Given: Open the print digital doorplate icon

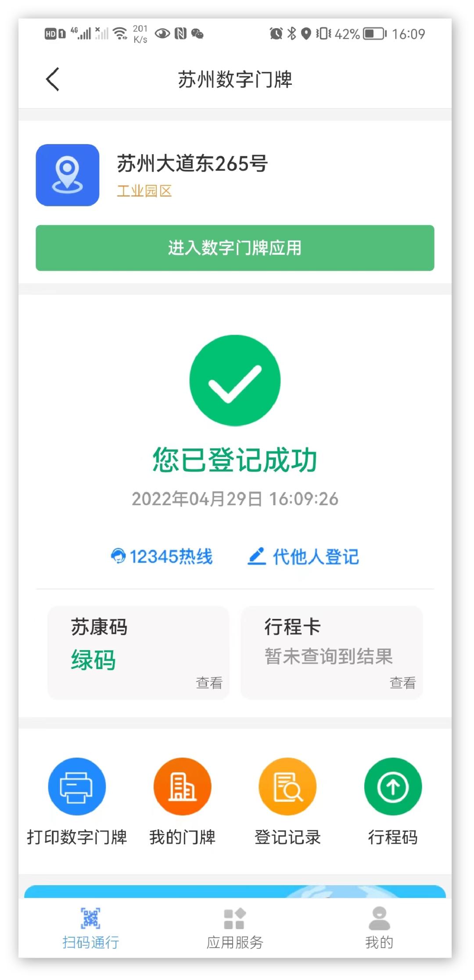Looking at the screenshot, I should point(77,786).
